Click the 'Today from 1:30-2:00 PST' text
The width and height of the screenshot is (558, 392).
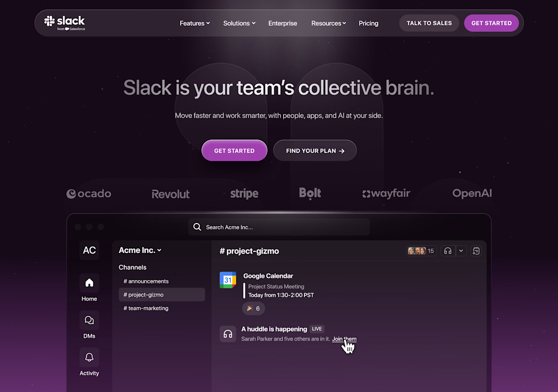pos(281,295)
